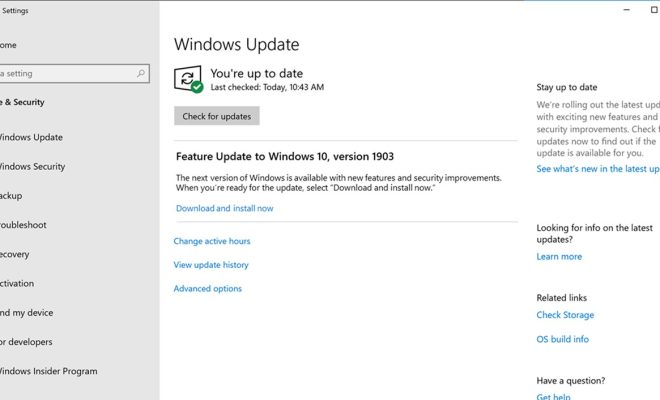Click the Windows Update page heading
Screen dimensions: 660x400
tap(237, 45)
